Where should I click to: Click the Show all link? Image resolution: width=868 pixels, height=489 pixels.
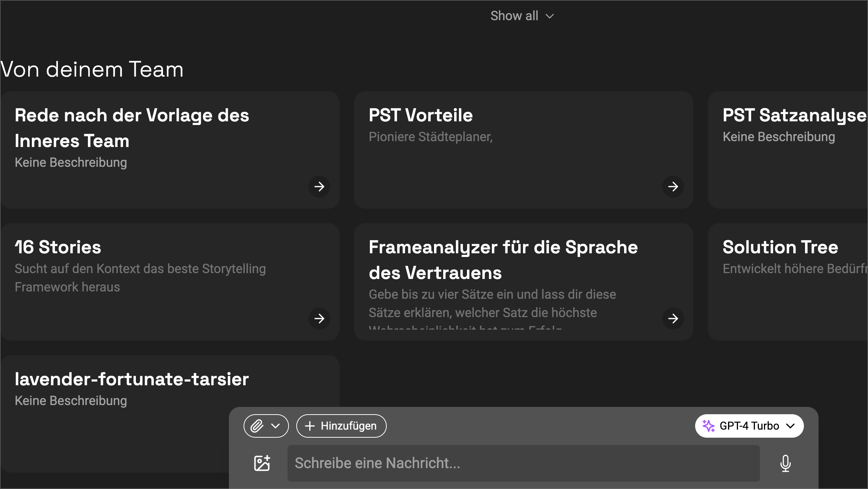[x=514, y=16]
